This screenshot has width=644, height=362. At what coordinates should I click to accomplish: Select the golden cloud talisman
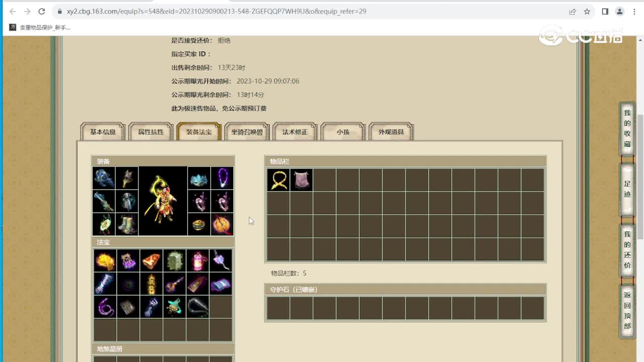pos(105,260)
